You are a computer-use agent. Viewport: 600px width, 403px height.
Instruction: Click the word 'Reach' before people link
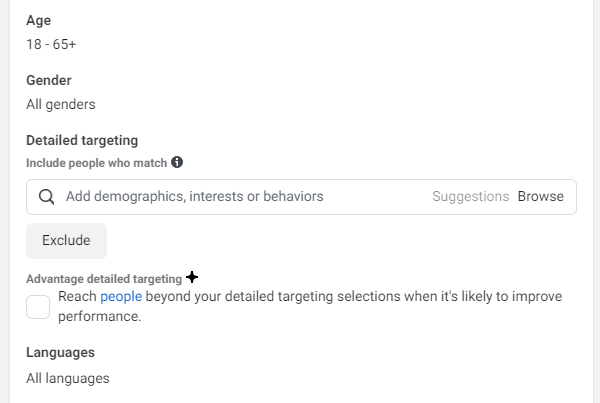[77, 297]
